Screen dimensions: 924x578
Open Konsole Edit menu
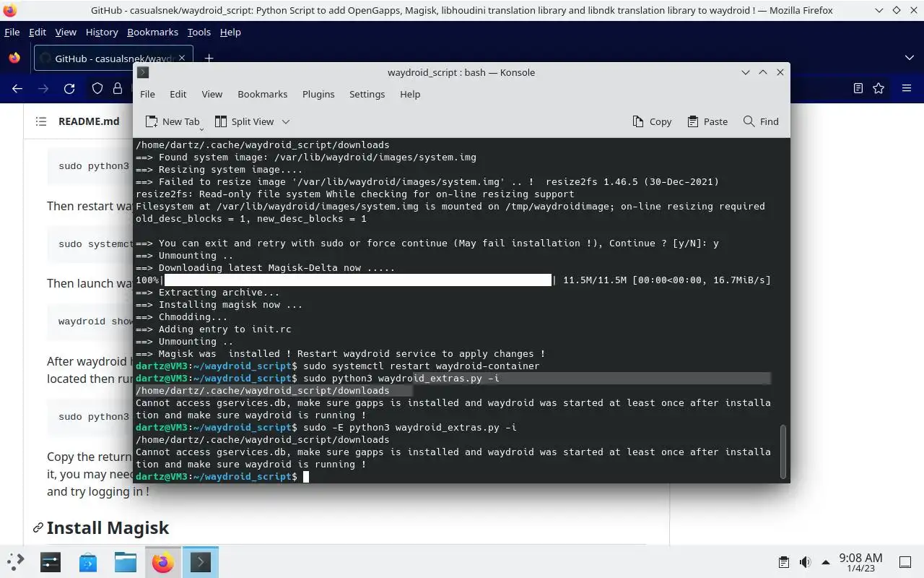pos(178,94)
